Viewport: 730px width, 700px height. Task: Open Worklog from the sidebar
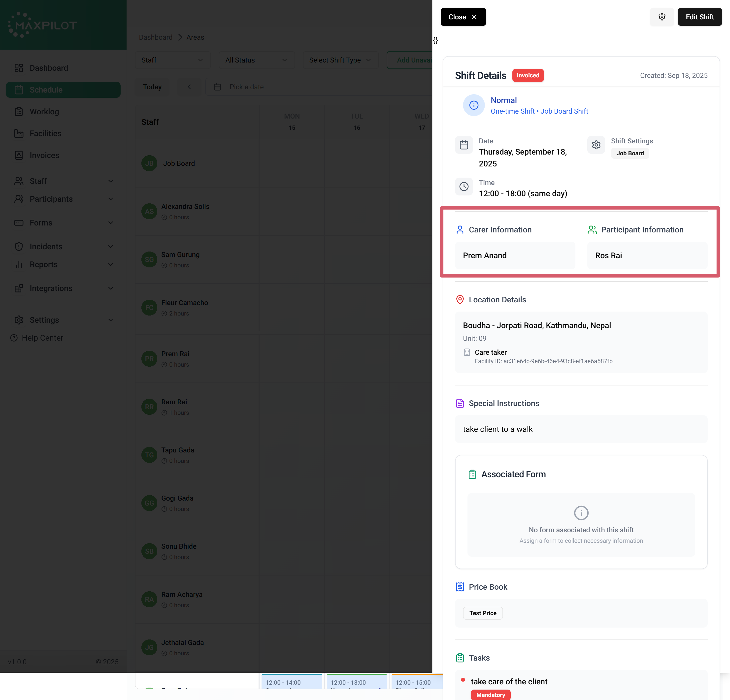coord(44,112)
